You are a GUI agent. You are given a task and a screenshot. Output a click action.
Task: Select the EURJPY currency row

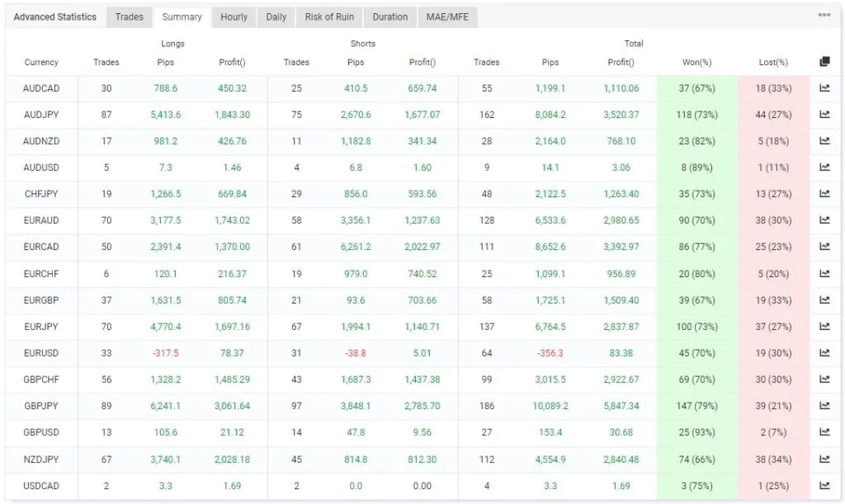[41, 327]
